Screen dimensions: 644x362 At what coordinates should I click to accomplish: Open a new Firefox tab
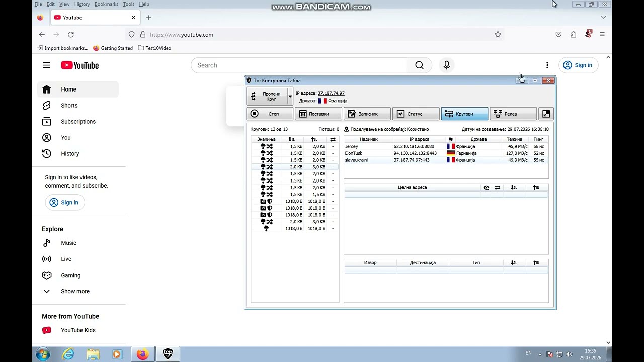pos(148,18)
